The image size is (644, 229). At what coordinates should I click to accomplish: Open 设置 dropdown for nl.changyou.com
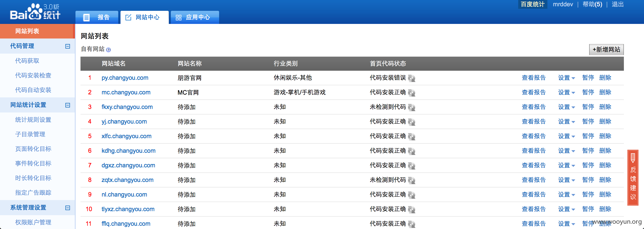[567, 195]
